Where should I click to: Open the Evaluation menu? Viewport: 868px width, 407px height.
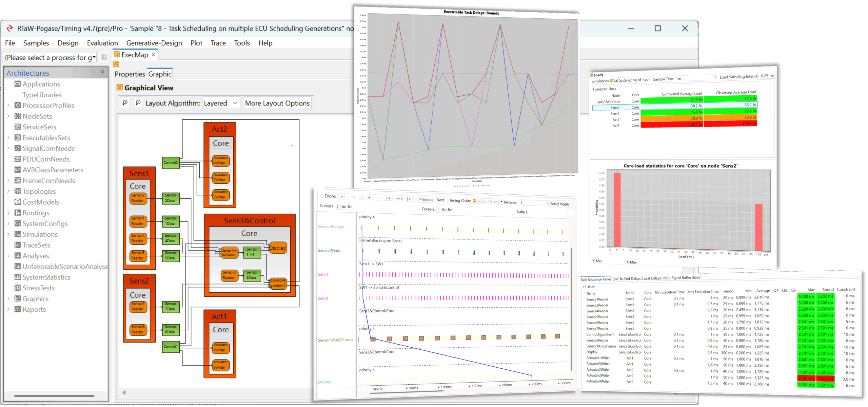102,43
